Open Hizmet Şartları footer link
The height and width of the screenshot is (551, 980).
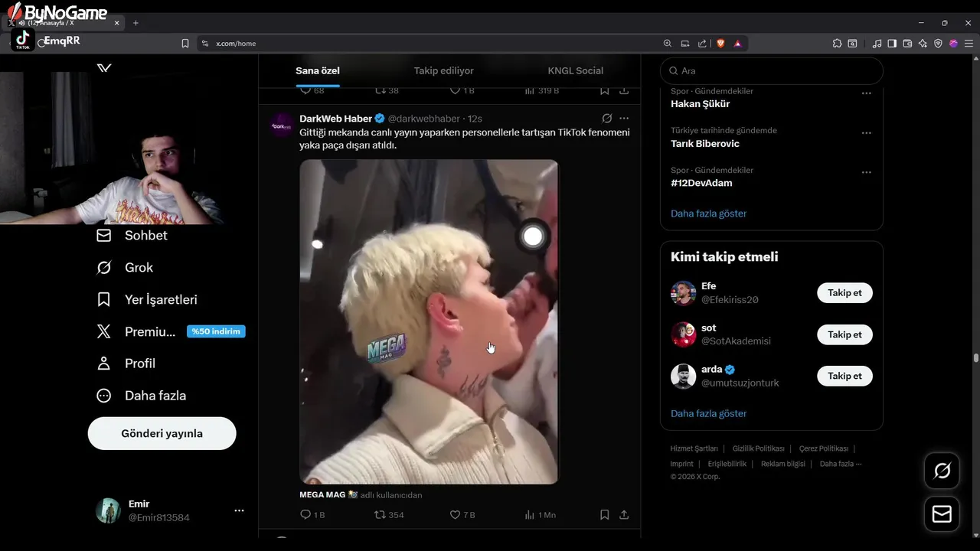click(694, 448)
